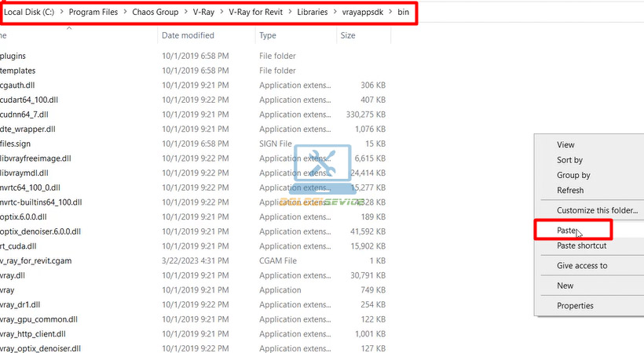
Task: Select the plugins folder row
Action: click(16, 56)
